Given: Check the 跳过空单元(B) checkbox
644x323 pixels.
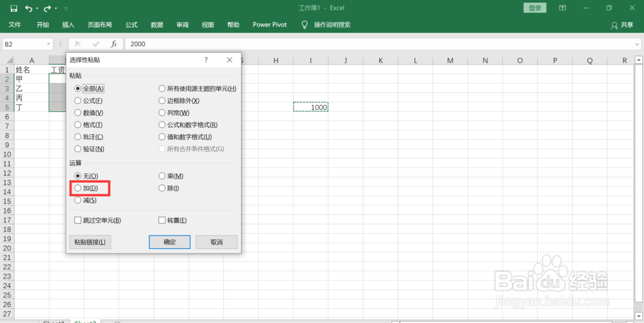Looking at the screenshot, I should (x=98, y=221).
